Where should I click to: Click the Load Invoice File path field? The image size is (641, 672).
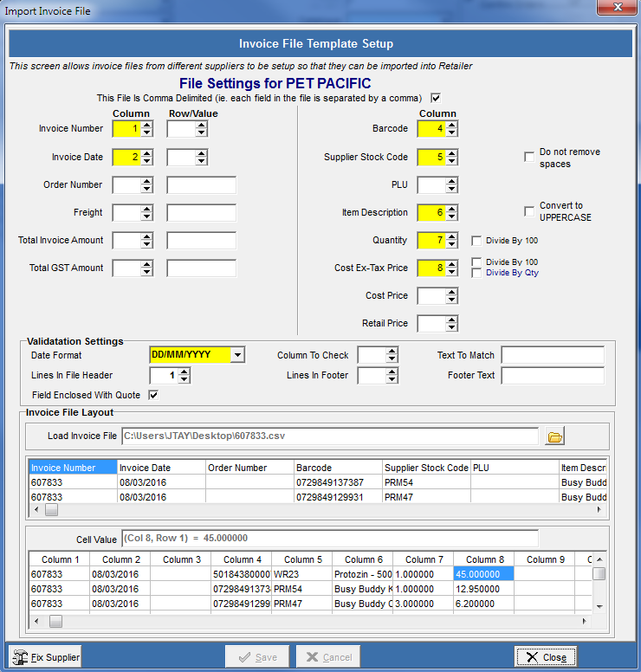click(330, 436)
